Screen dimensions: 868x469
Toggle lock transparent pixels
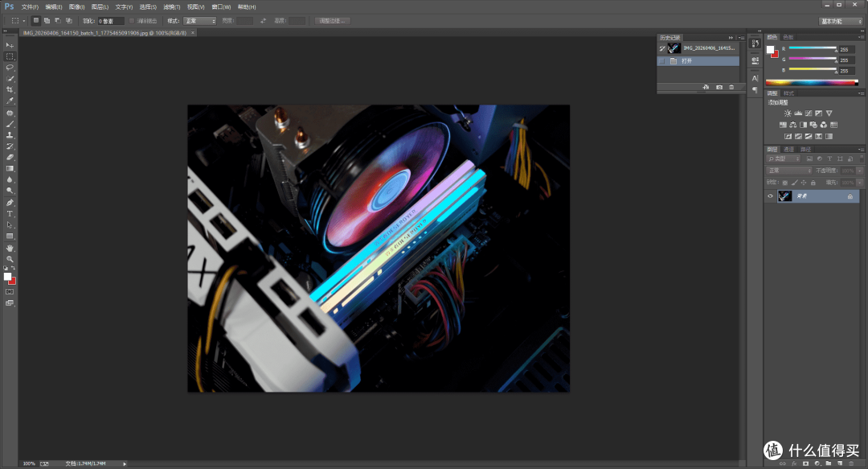(785, 183)
